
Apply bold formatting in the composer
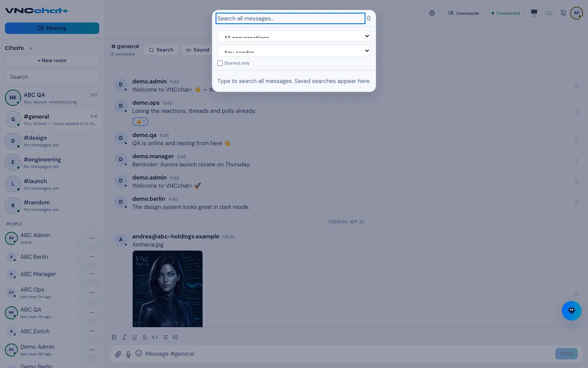click(x=114, y=337)
